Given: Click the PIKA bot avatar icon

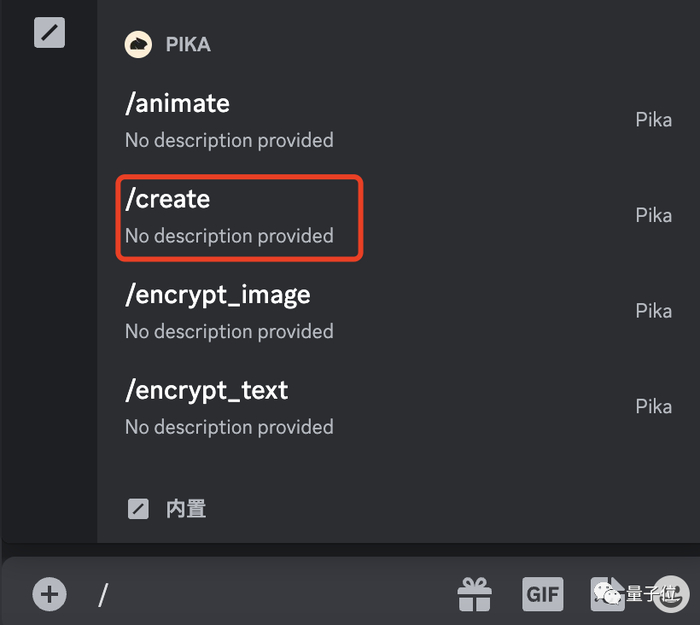Looking at the screenshot, I should click(x=138, y=44).
